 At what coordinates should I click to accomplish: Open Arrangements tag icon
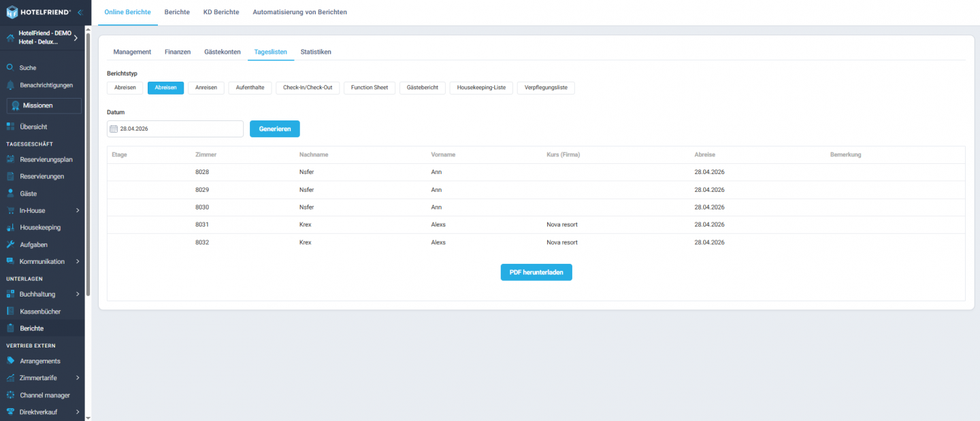[10, 361]
